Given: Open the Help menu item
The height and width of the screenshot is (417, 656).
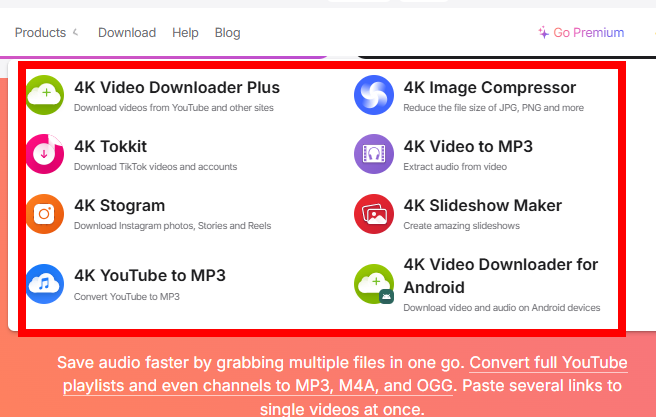Looking at the screenshot, I should [185, 33].
